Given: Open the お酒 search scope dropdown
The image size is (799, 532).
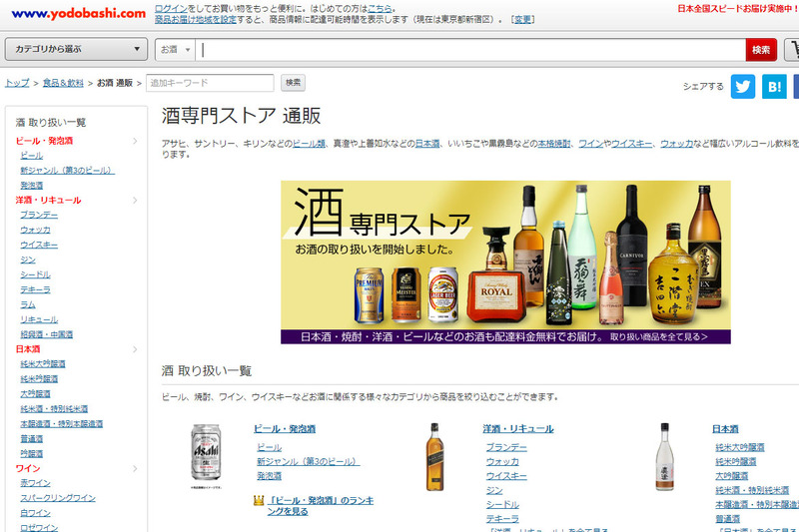Looking at the screenshot, I should 176,50.
